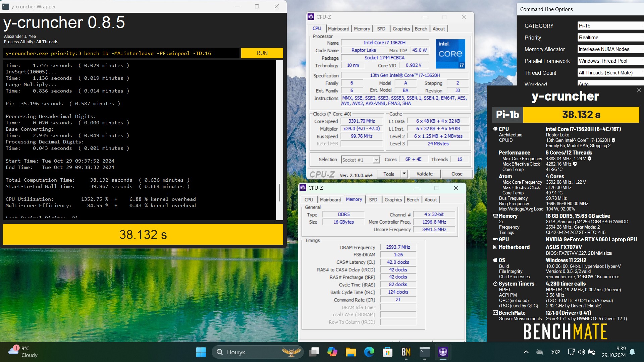Click the Pi-1b label in BenchMate result
This screenshot has width=644, height=362.
[x=507, y=115]
